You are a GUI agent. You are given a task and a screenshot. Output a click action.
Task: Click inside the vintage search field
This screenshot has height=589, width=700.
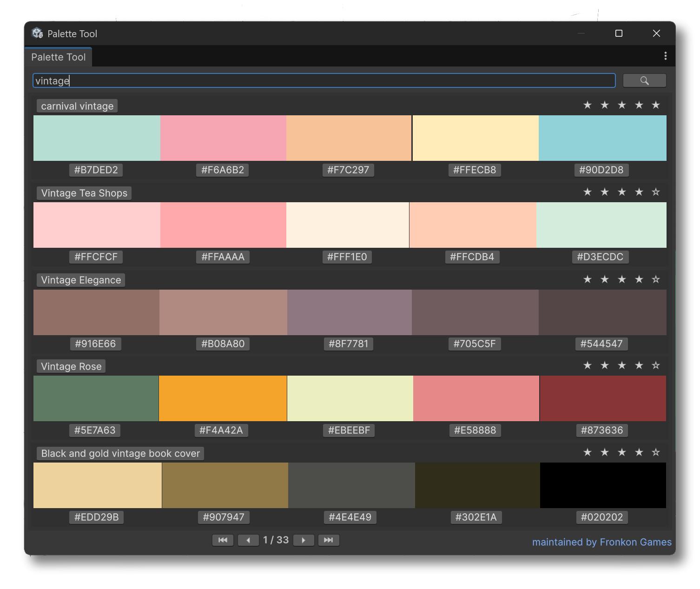pos(324,80)
